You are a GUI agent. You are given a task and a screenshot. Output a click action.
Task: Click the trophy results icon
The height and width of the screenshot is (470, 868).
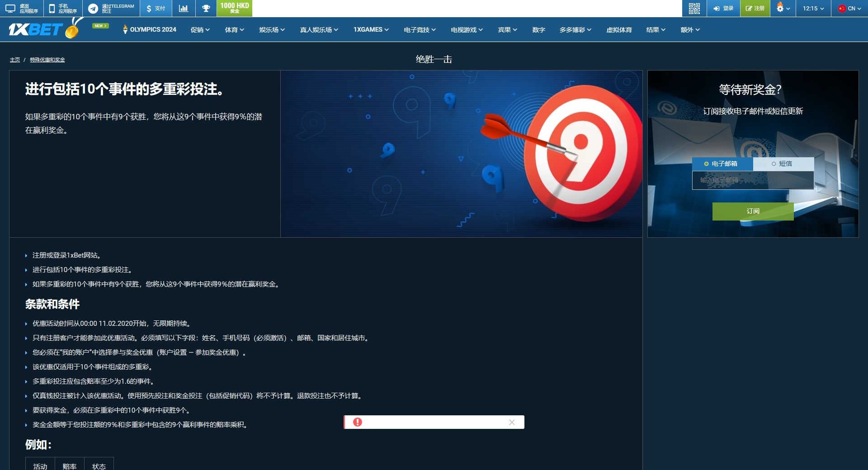[x=206, y=8]
